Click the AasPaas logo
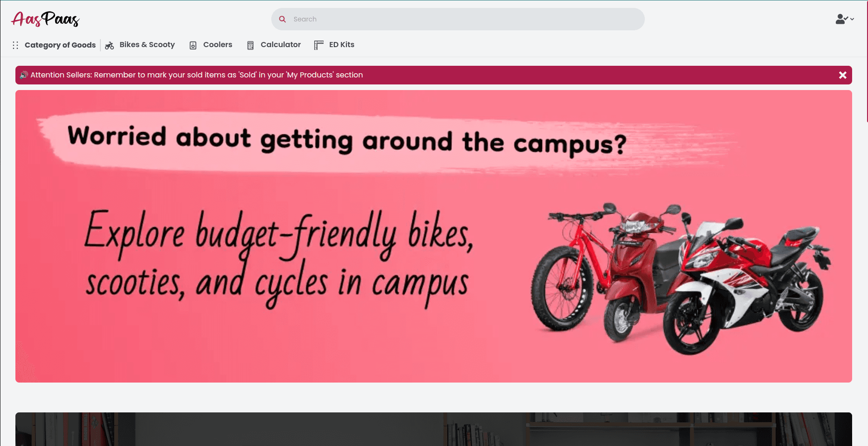Viewport: 868px width, 446px height. (x=45, y=19)
